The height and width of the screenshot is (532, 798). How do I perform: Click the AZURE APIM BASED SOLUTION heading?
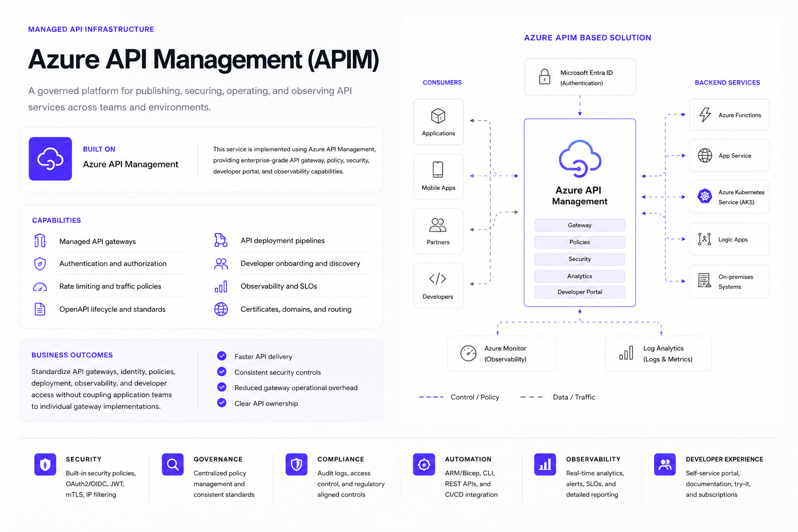[x=588, y=37]
